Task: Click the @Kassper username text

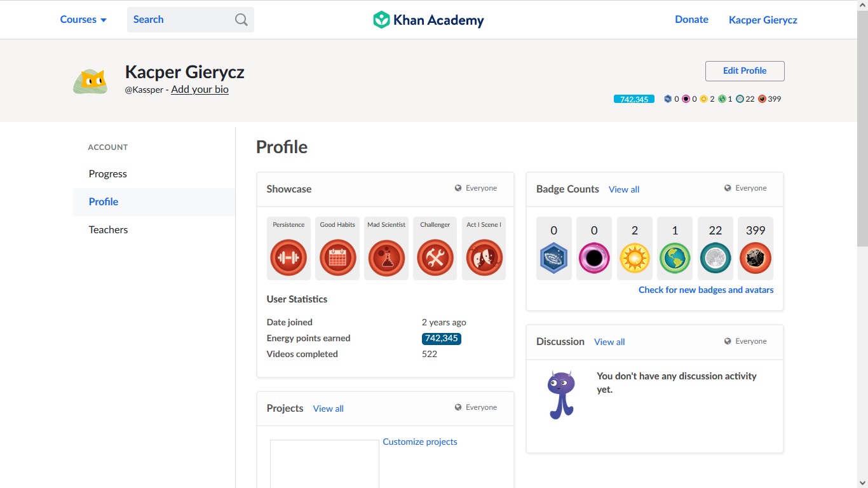Action: pyautogui.click(x=144, y=90)
